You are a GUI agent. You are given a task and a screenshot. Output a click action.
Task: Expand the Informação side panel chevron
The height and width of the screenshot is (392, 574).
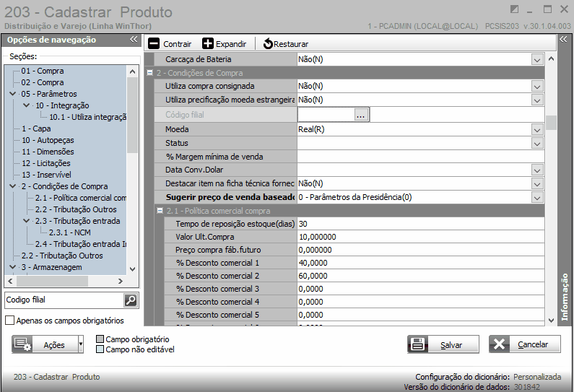(563, 39)
